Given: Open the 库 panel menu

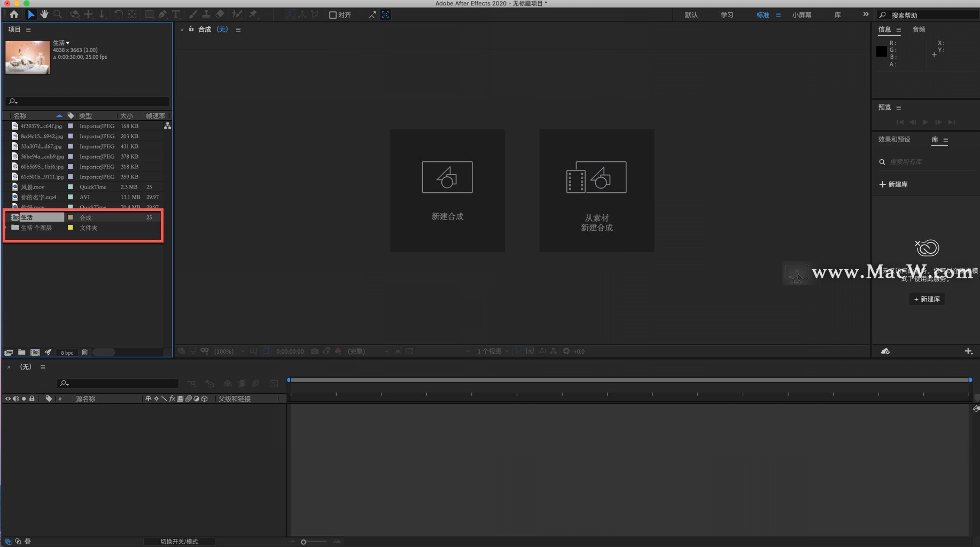Looking at the screenshot, I should point(946,140).
